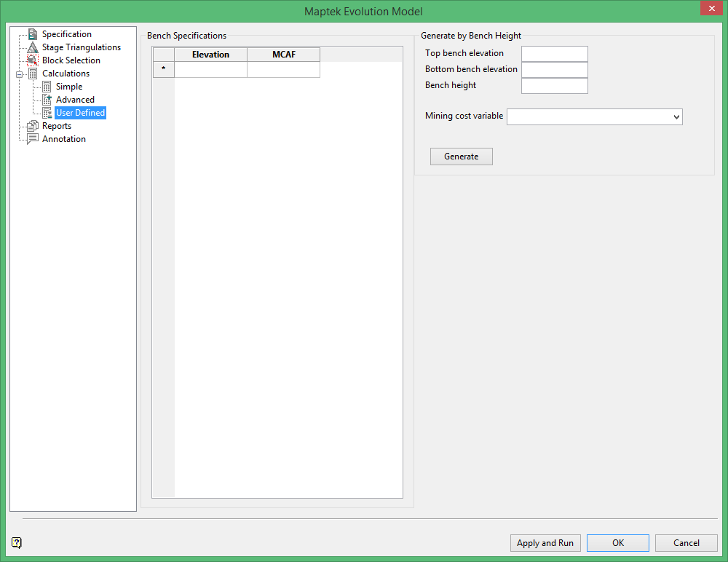Open the Simple calculations page

click(x=69, y=87)
